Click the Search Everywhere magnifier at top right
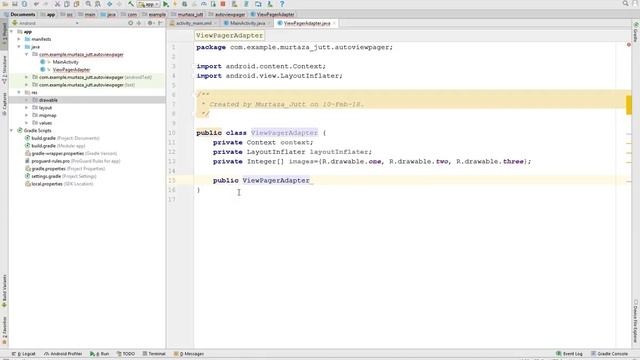This screenshot has height=360, width=640. 625,3
